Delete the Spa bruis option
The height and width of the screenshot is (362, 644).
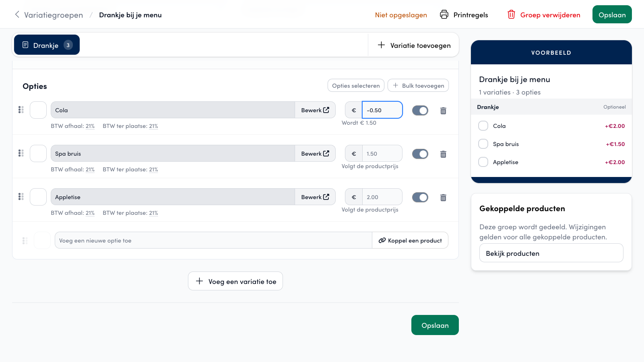click(x=443, y=154)
